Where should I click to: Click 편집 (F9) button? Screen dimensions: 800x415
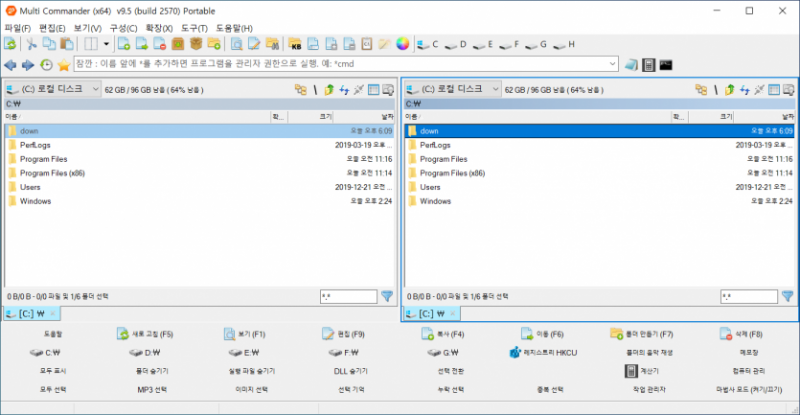(x=343, y=334)
